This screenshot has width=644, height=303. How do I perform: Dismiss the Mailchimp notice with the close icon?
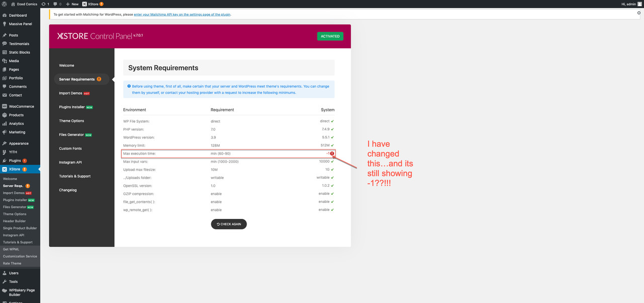tap(639, 13)
